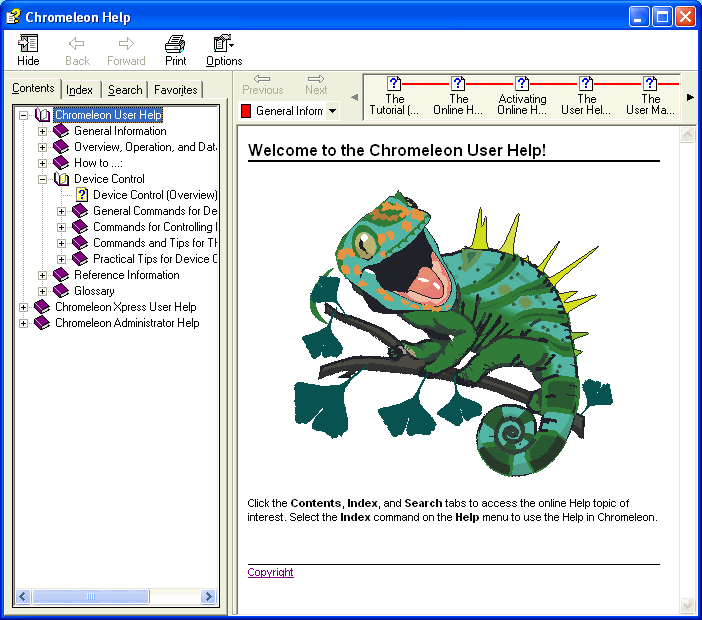The image size is (702, 620).
Task: Expand General Commands for Device node
Action: click(61, 211)
